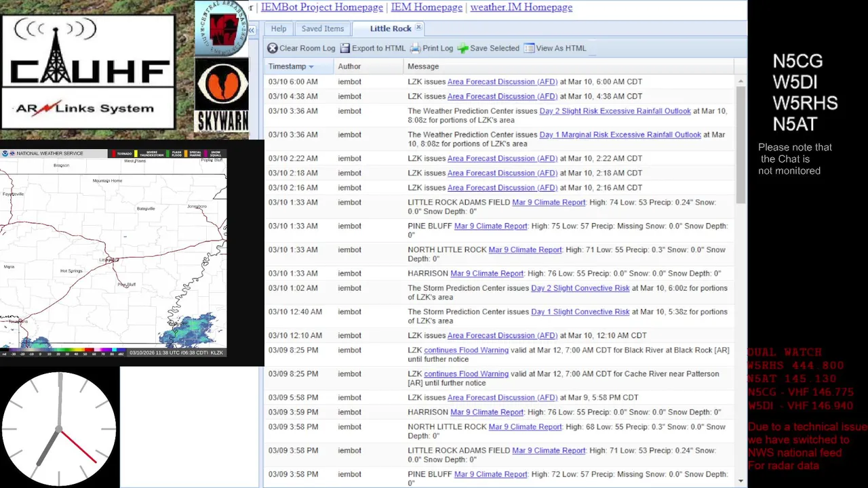868x488 pixels.
Task: Sort by the Timestamp column header
Action: click(x=299, y=66)
